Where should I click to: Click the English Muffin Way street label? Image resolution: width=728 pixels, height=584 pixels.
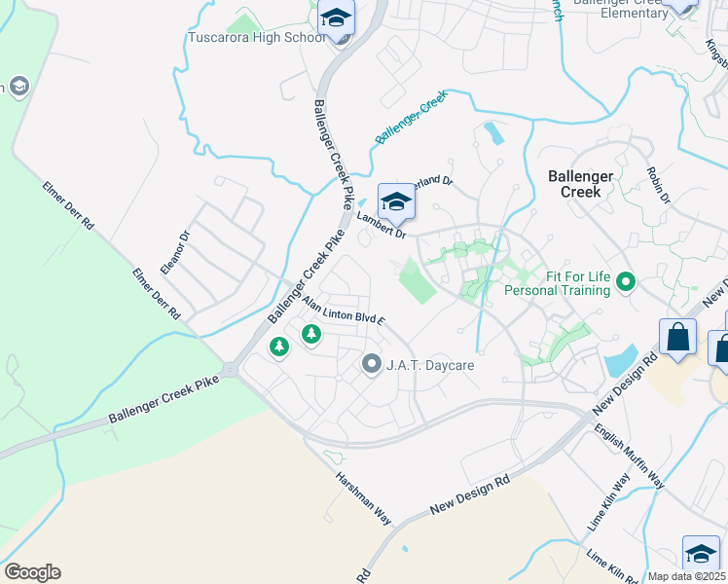pos(629,456)
